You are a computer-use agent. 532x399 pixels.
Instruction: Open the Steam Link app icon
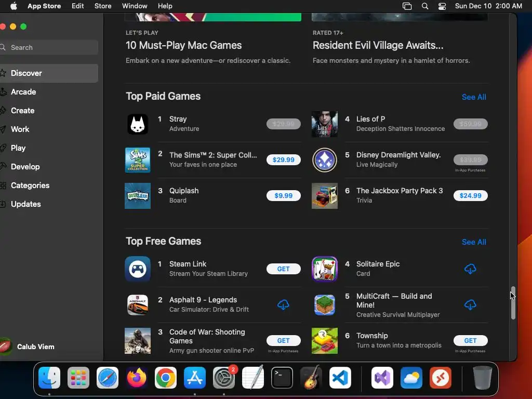137,269
